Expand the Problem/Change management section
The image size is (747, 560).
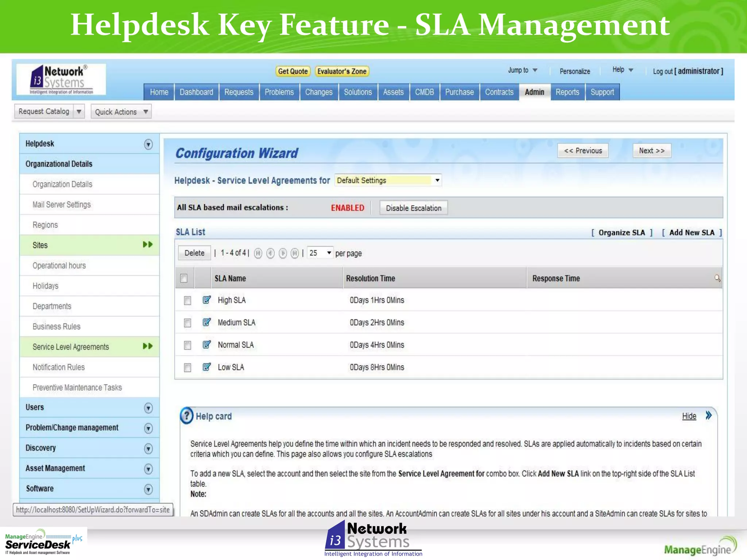click(x=148, y=428)
